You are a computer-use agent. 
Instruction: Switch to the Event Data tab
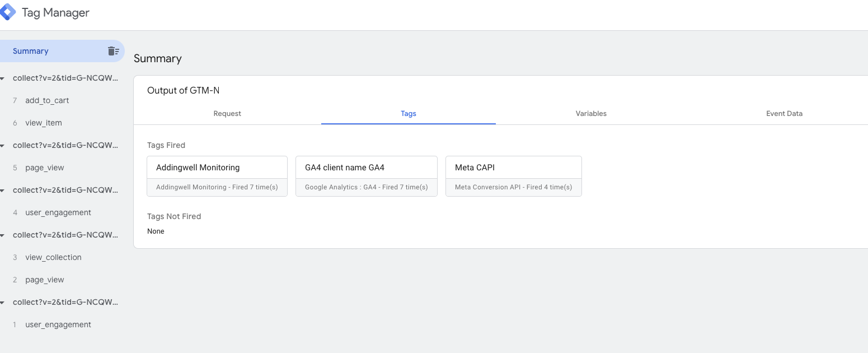784,113
